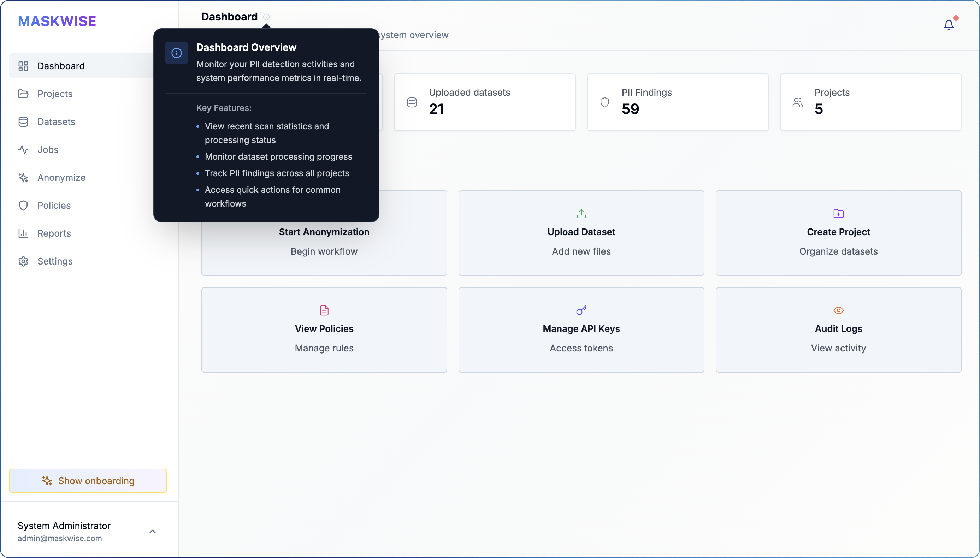Click the Policies shield icon in sidebar

(23, 206)
